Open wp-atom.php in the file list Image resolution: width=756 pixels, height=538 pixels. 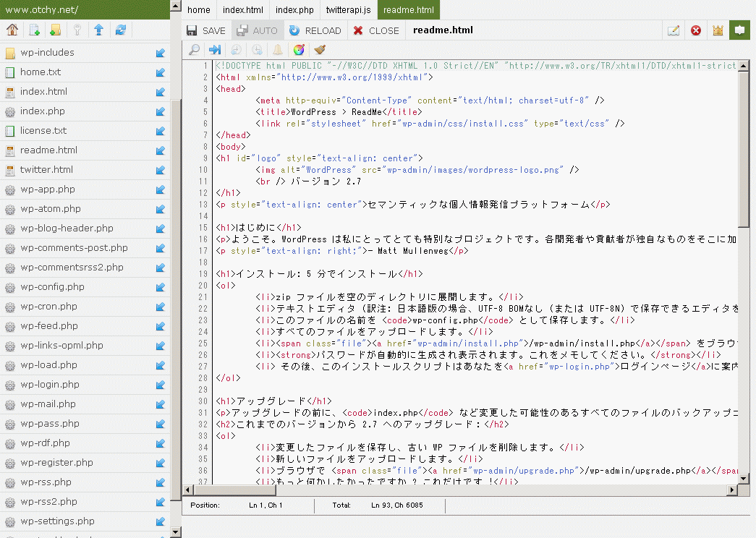pyautogui.click(x=51, y=209)
